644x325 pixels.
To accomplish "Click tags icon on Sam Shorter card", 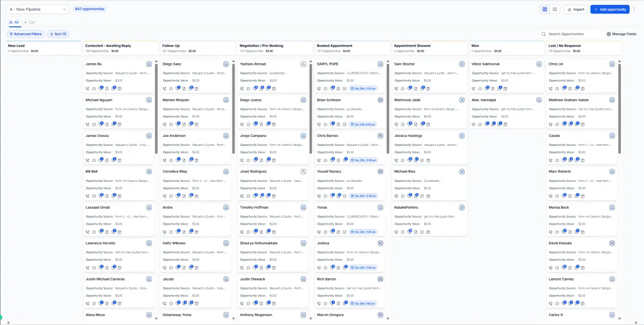I will pyautogui.click(x=409, y=88).
